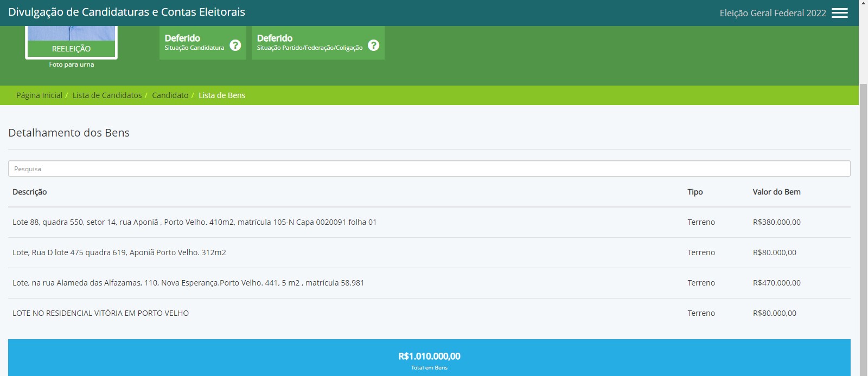Click the vertical page scrollbar

[x=863, y=217]
